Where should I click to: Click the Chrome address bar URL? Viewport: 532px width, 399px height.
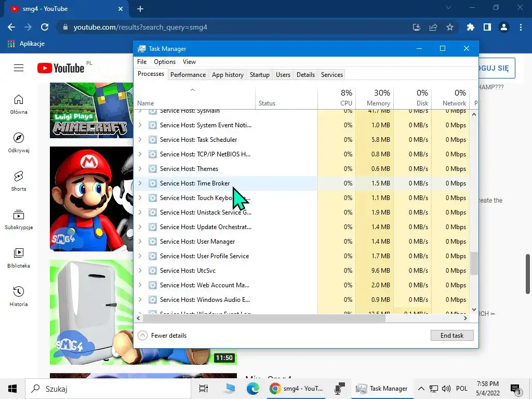[x=140, y=27]
